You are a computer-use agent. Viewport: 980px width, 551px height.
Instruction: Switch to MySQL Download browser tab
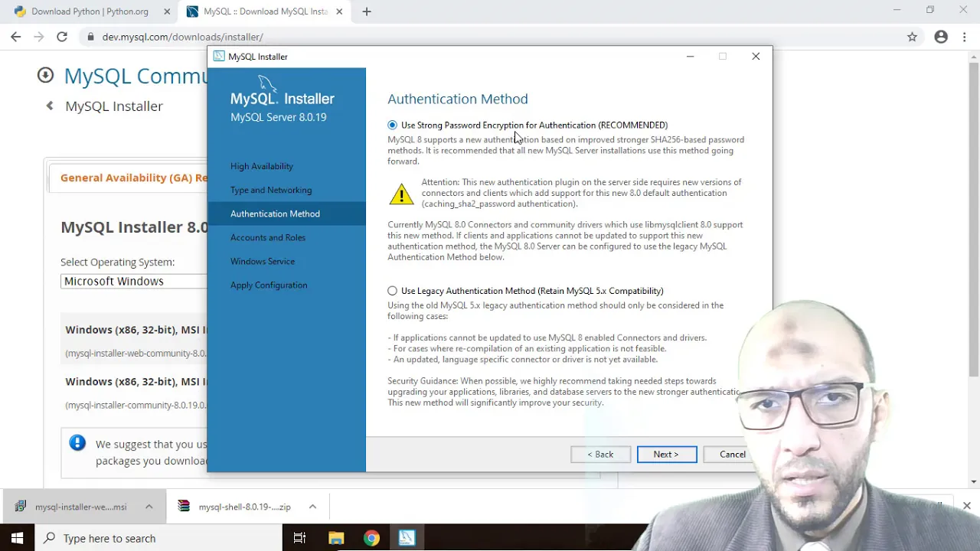point(265,11)
